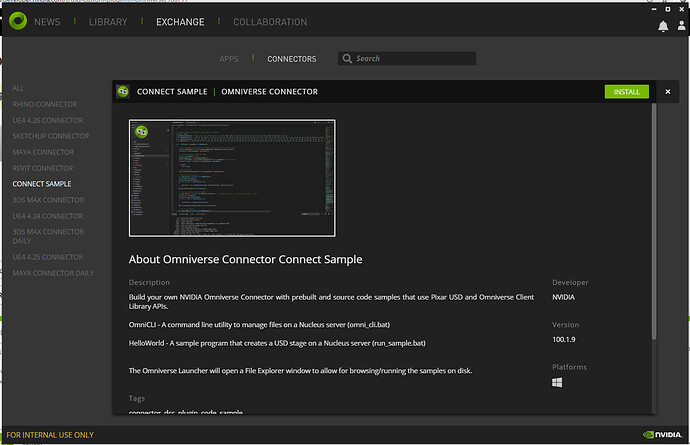Click the Omniverse Connector header title
The image size is (690, 445).
click(269, 92)
